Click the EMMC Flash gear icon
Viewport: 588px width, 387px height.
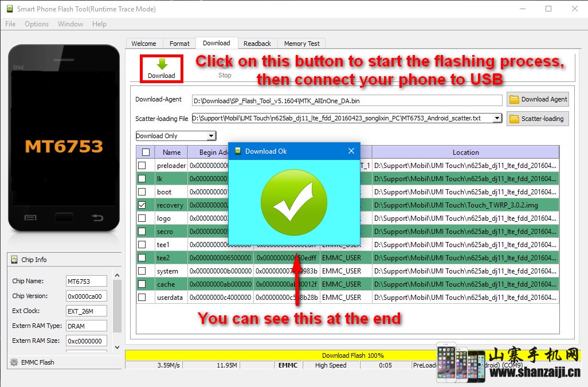tap(14, 362)
